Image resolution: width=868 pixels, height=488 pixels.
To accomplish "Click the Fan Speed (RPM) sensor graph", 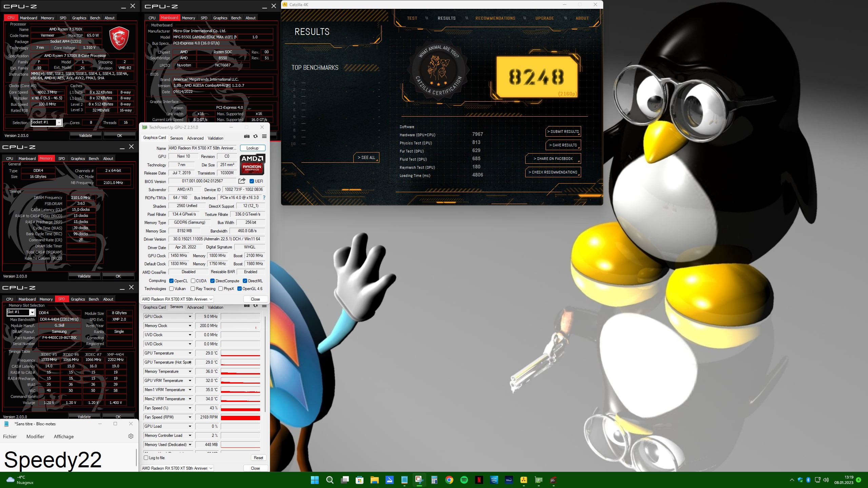I will 240,417.
